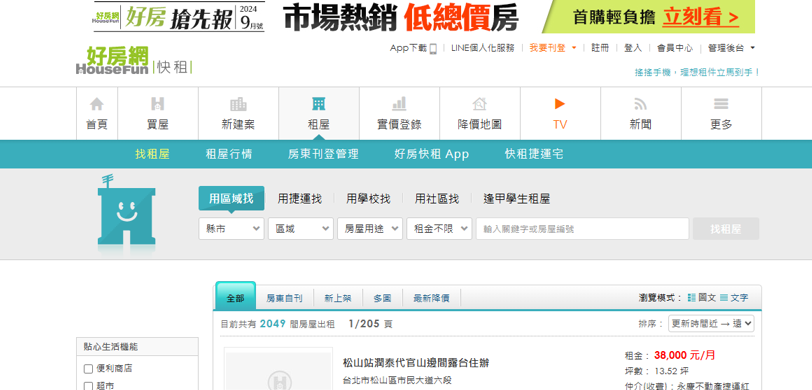Open the 降價地圖 house icon
Viewport: 812px width, 390px height.
[x=480, y=104]
